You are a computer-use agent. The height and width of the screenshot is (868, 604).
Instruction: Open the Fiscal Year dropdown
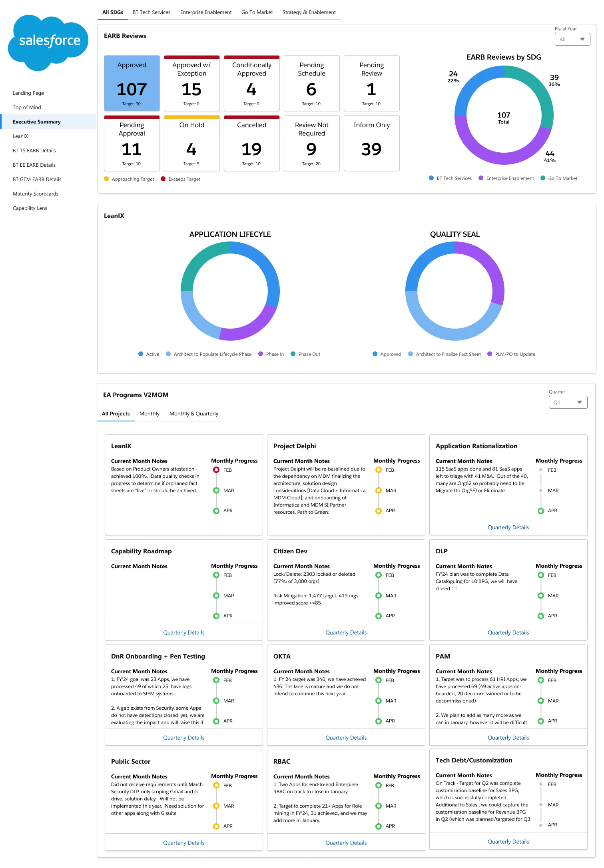pyautogui.click(x=572, y=39)
